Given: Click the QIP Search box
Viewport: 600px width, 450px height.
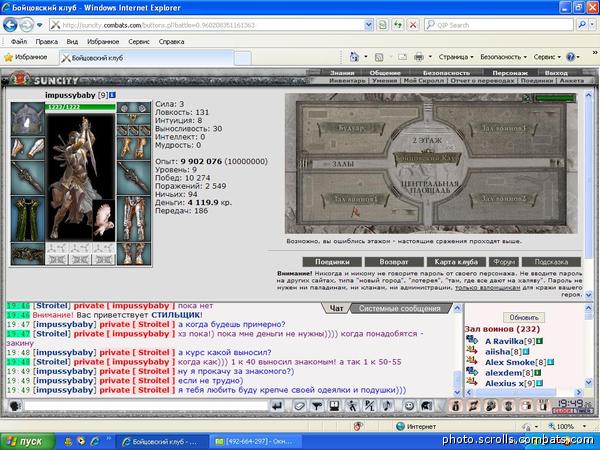Looking at the screenshot, I should [499, 25].
